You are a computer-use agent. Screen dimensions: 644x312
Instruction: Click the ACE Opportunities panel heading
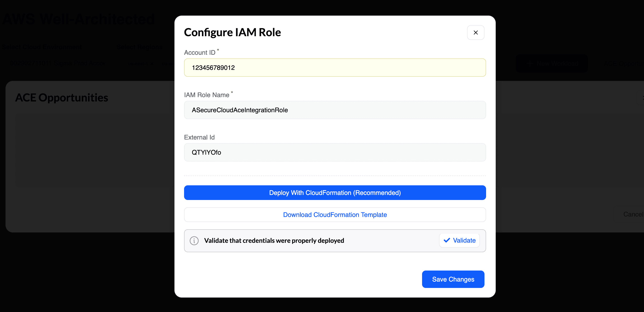(x=62, y=98)
